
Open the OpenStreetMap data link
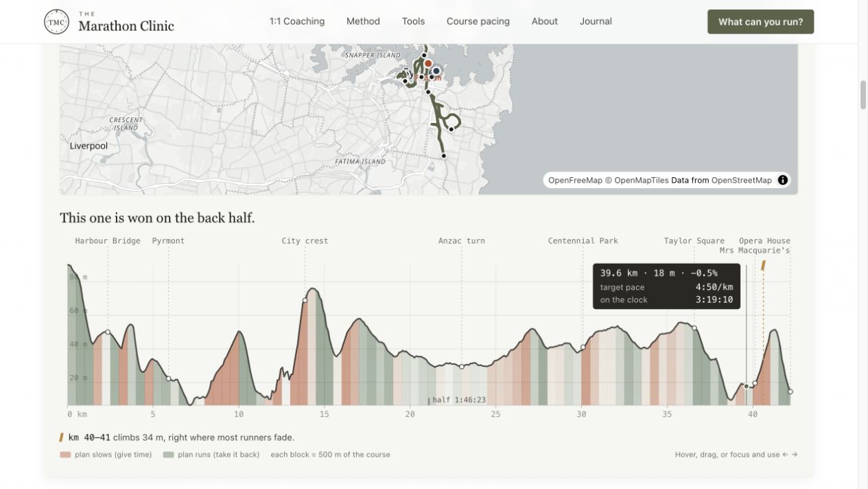pyautogui.click(x=742, y=180)
